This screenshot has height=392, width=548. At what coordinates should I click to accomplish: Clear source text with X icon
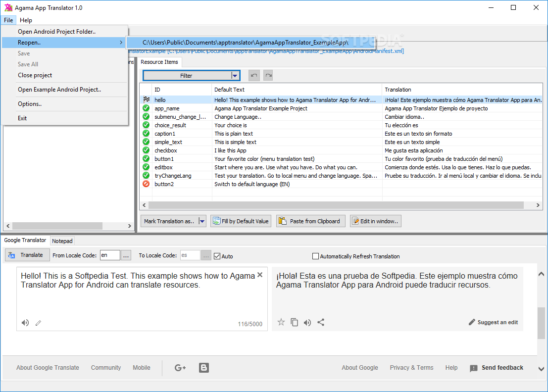tap(260, 275)
